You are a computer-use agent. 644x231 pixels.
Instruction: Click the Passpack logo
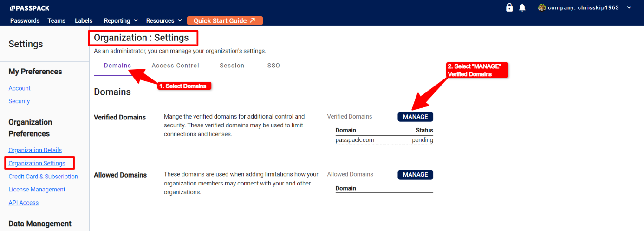(30, 8)
